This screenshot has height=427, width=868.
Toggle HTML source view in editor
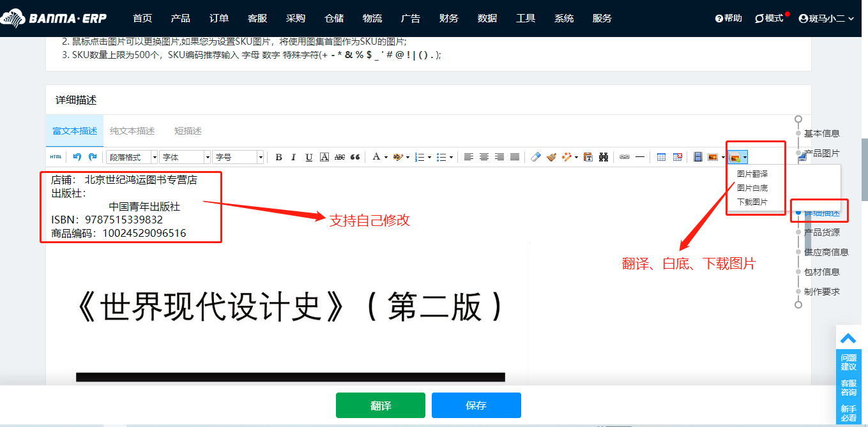(x=56, y=157)
